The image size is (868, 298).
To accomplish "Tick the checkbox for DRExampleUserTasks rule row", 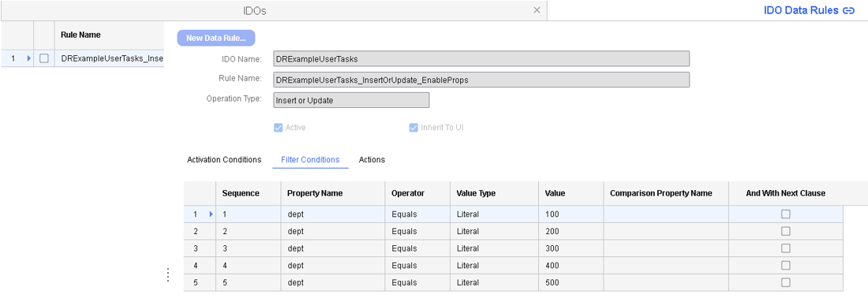I will coord(43,58).
